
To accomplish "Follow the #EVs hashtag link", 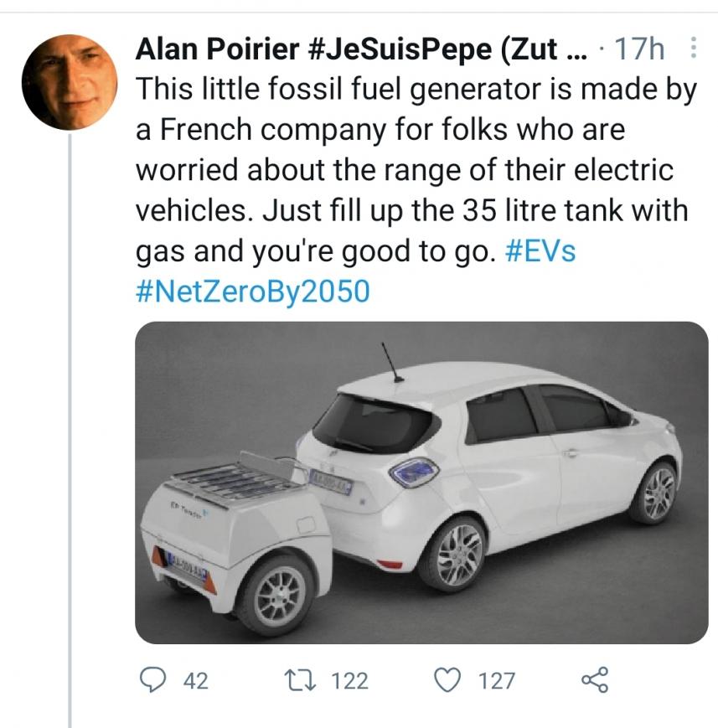I will [x=542, y=251].
